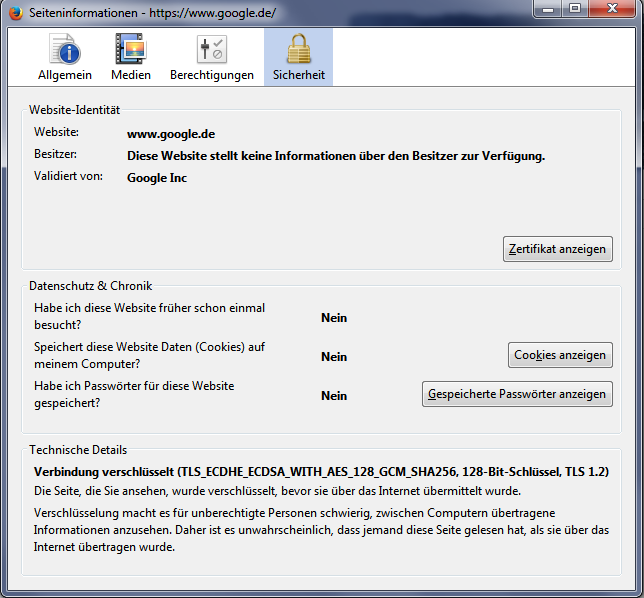Click the 'Website:' label

pos(56,132)
